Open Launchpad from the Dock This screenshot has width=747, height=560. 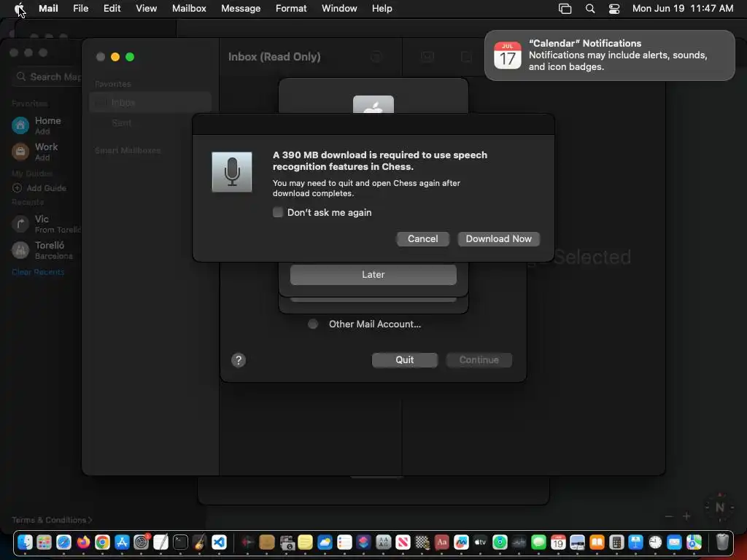pos(44,542)
